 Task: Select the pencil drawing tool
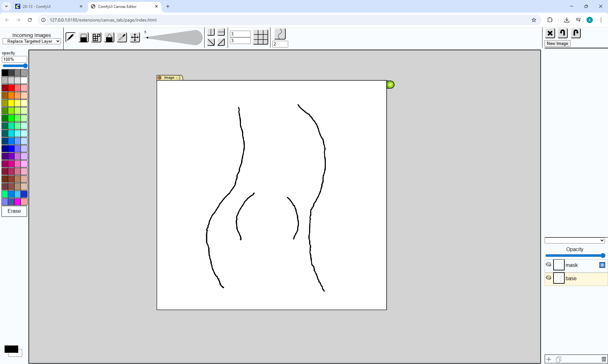(x=70, y=37)
